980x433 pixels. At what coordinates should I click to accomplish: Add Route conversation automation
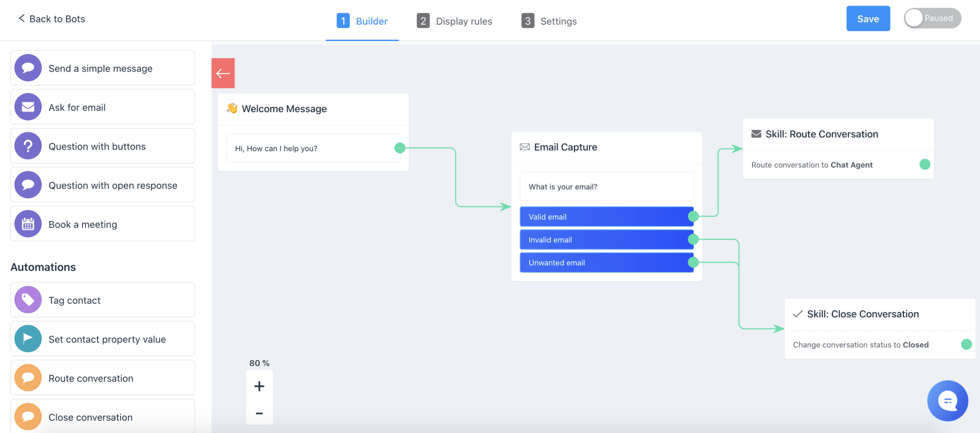click(x=103, y=378)
